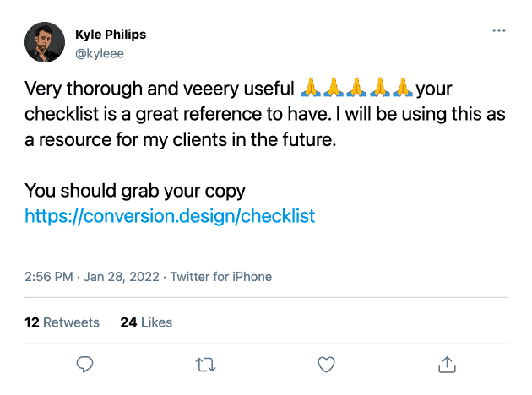Click the "You should grab your copy" text
Viewport: 532px width, 395px height.
pos(135,190)
